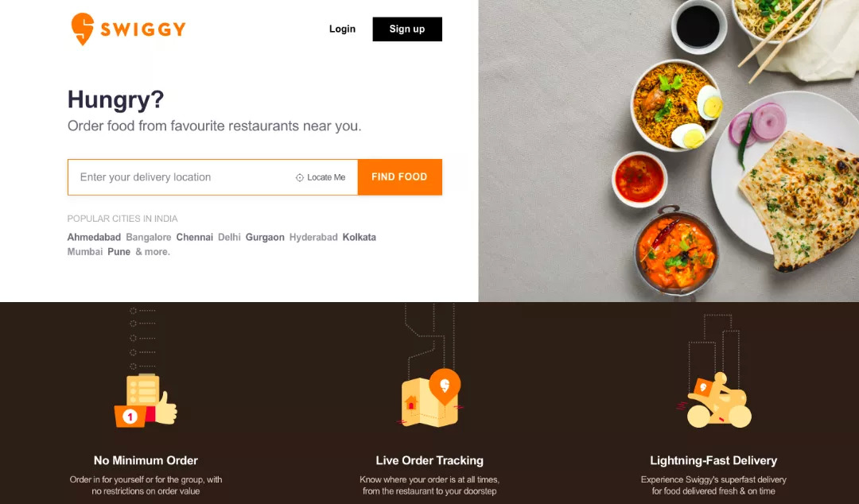Choose Ahmedabad from popular cities
Screen dimensions: 859x504
click(x=94, y=237)
